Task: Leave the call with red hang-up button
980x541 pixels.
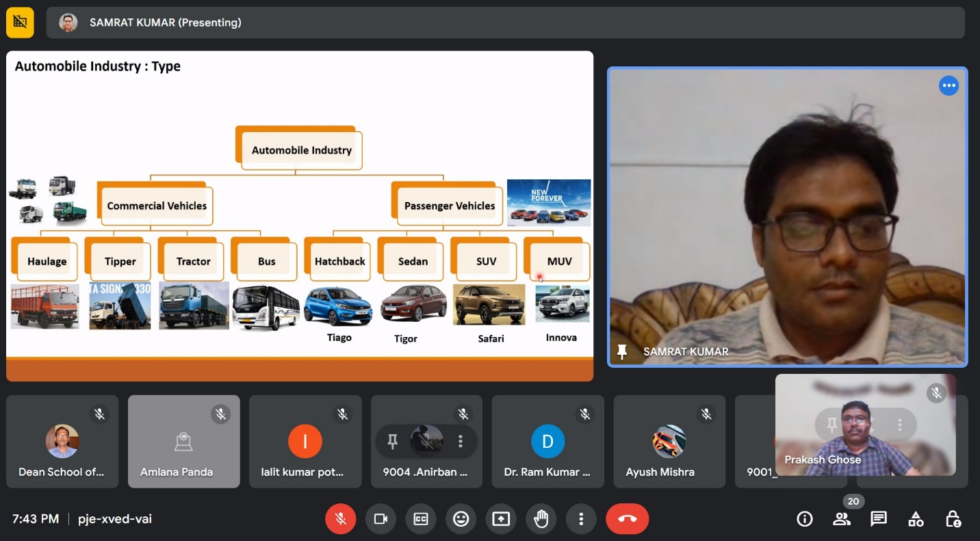Action: pyautogui.click(x=627, y=519)
